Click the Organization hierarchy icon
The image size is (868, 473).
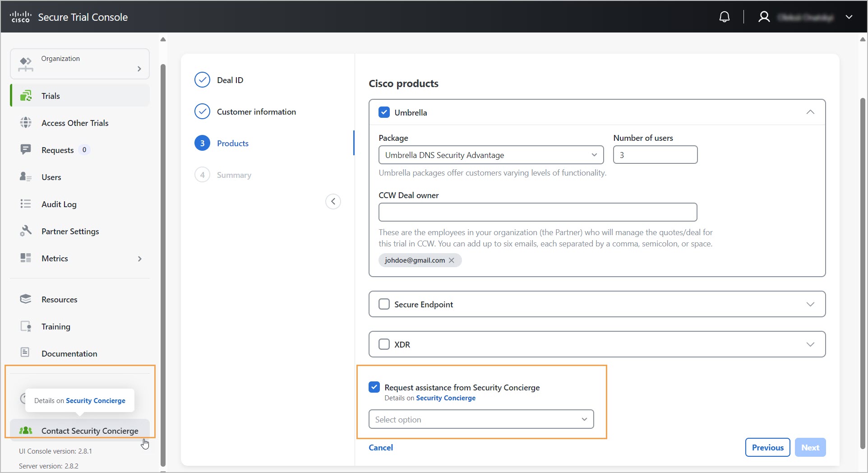point(26,64)
